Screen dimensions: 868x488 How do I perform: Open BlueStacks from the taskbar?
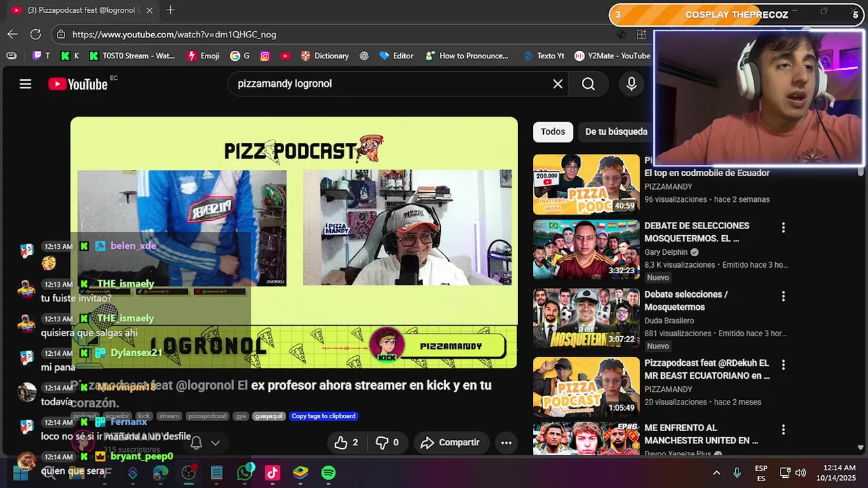click(x=300, y=472)
